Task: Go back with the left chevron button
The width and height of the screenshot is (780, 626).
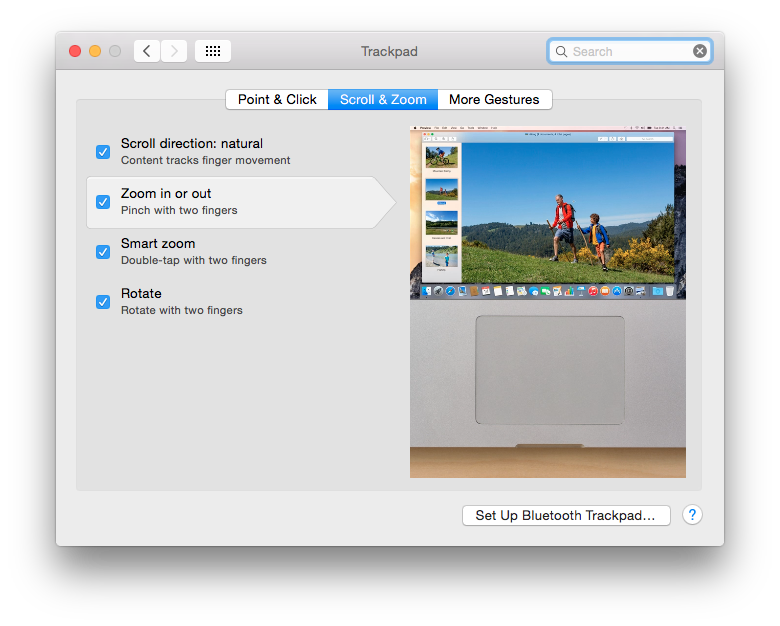Action: (x=147, y=51)
